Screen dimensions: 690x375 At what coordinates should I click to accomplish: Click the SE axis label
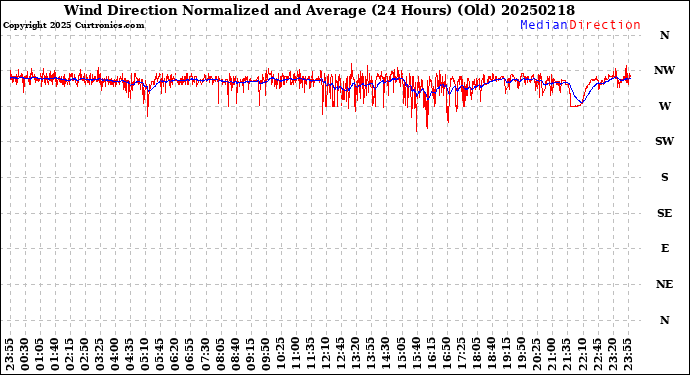click(x=664, y=213)
